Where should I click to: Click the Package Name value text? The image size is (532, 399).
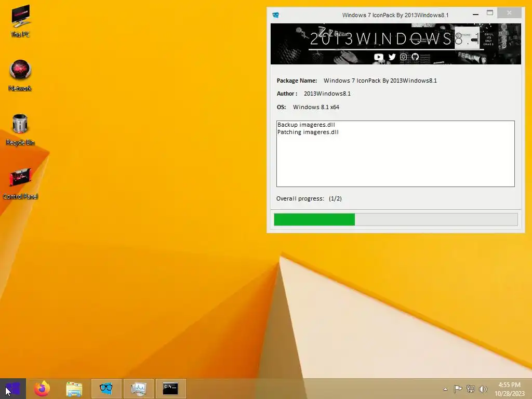380,81
